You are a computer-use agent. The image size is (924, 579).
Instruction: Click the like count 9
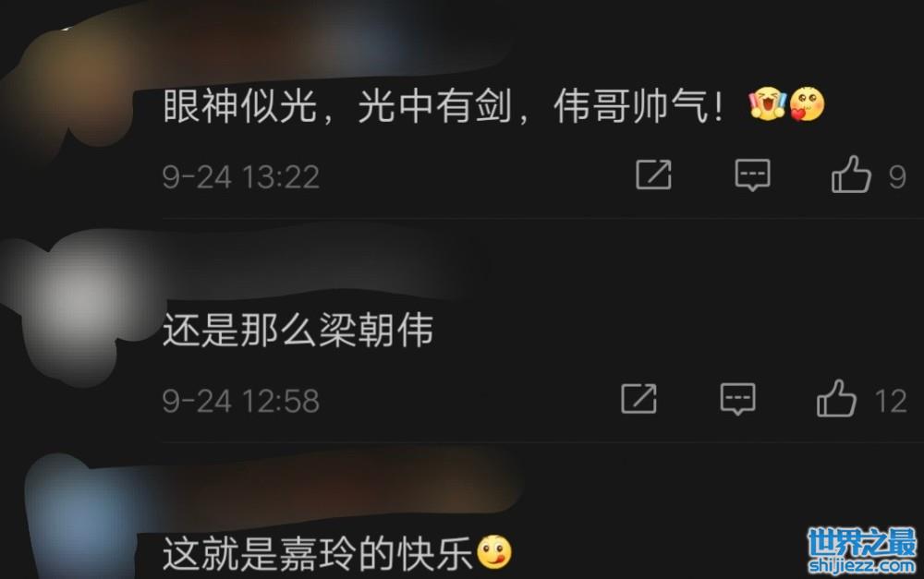pos(897,176)
